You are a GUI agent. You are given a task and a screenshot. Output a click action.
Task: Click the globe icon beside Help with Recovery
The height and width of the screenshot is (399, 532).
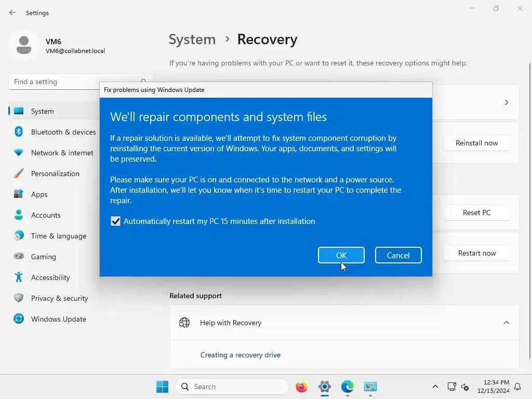click(x=184, y=323)
